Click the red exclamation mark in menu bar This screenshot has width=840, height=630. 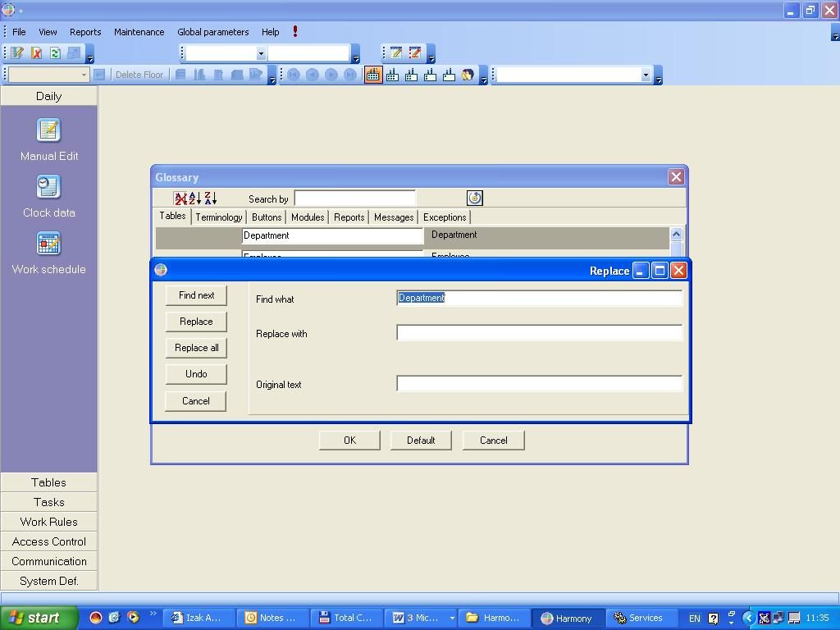pos(295,32)
